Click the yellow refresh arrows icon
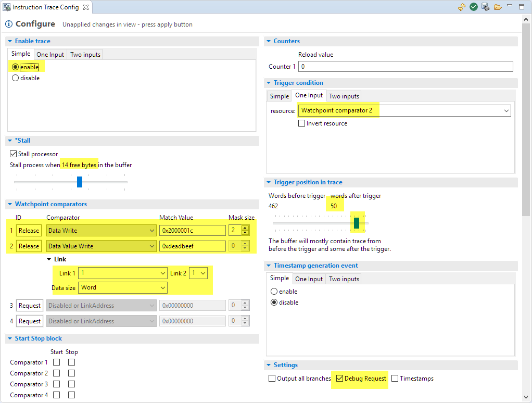Viewport: 532px width, 403px height. coord(462,7)
